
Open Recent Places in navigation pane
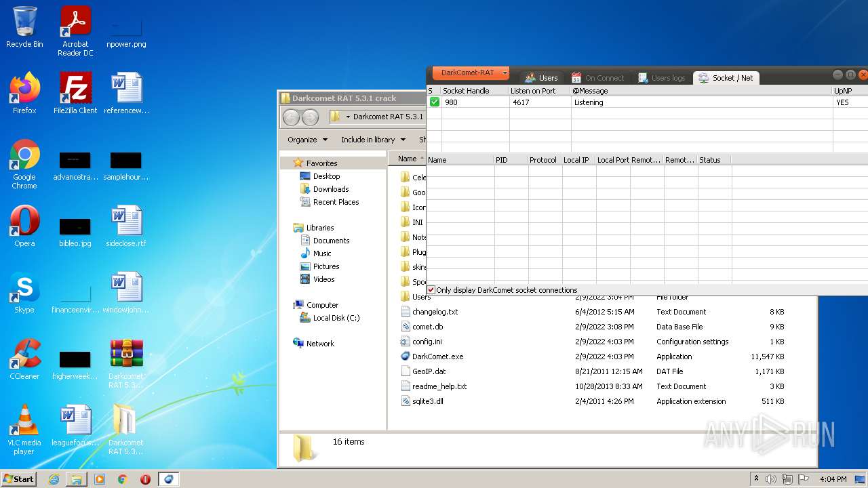336,202
